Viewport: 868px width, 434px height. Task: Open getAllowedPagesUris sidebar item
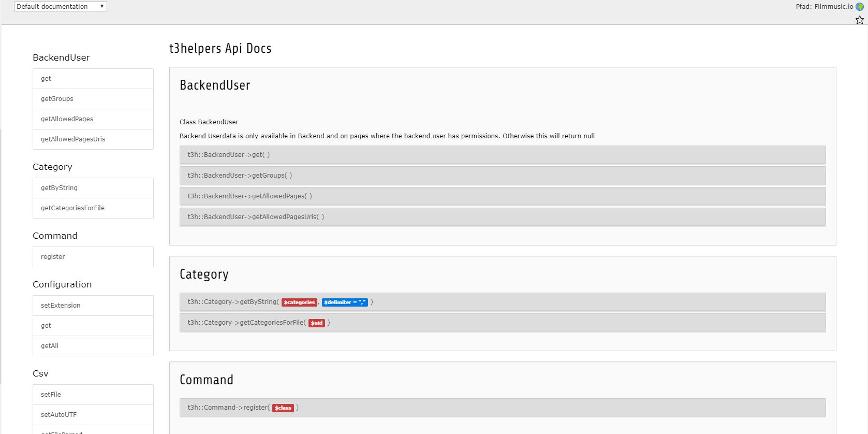[x=93, y=139]
